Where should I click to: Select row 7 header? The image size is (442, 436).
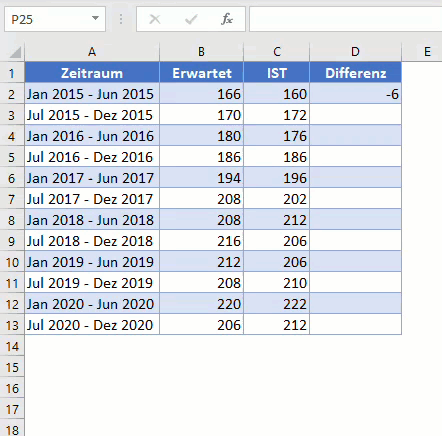12,199
